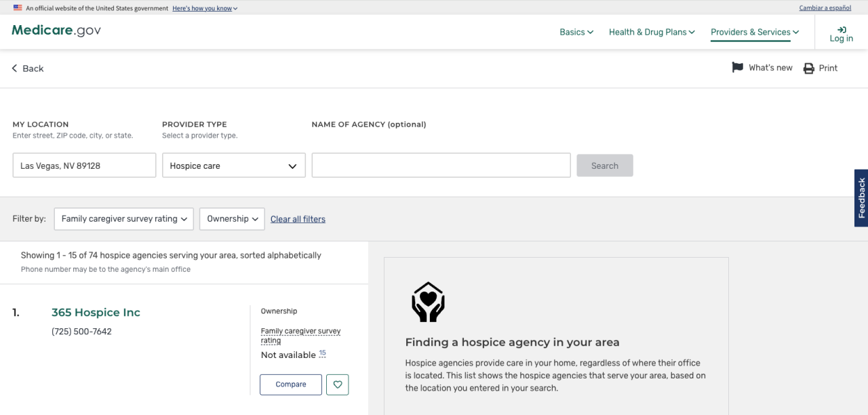Open the Hospice care provider type dropdown
The width and height of the screenshot is (868, 415).
coord(233,165)
